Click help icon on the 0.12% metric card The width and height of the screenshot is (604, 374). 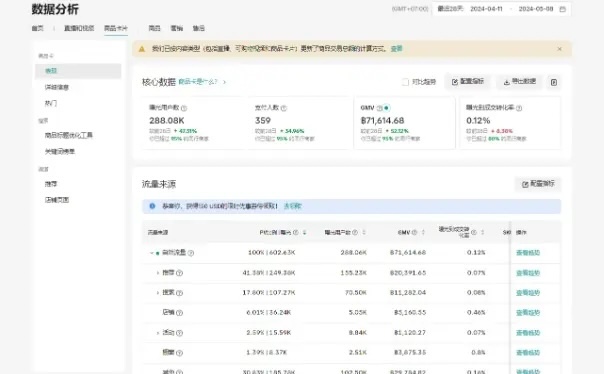point(519,108)
